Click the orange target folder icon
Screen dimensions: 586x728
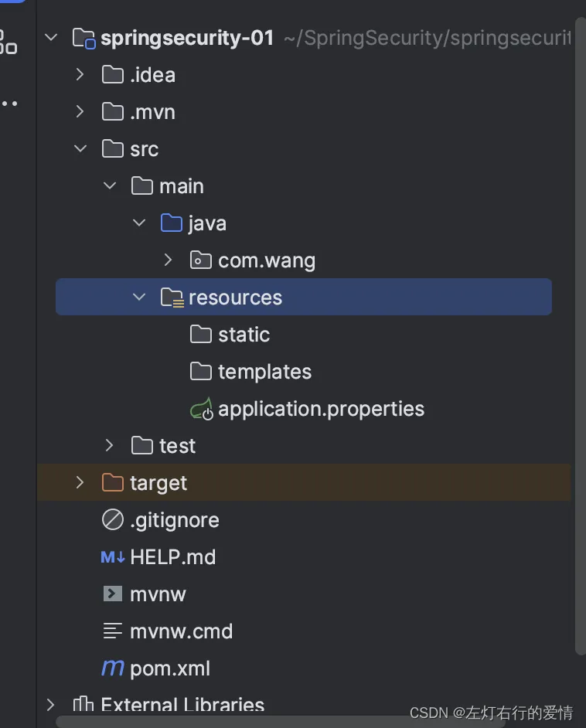point(112,482)
